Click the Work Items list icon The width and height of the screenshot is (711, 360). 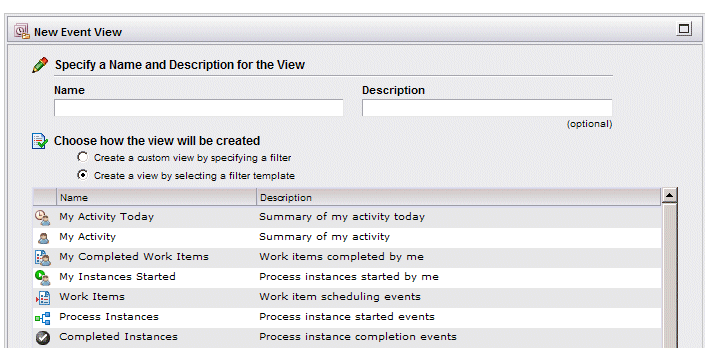(x=43, y=298)
